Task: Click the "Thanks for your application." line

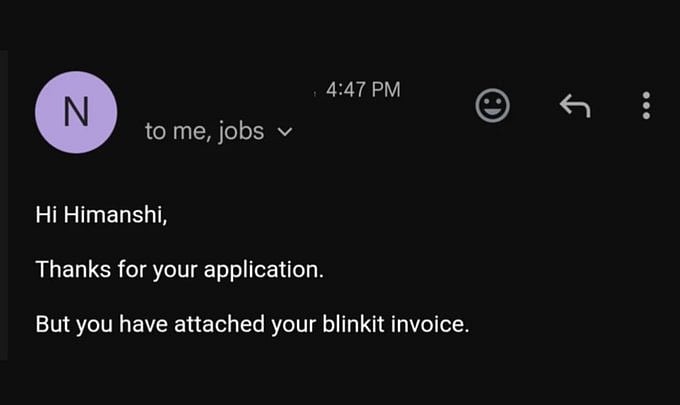Action: coord(179,269)
